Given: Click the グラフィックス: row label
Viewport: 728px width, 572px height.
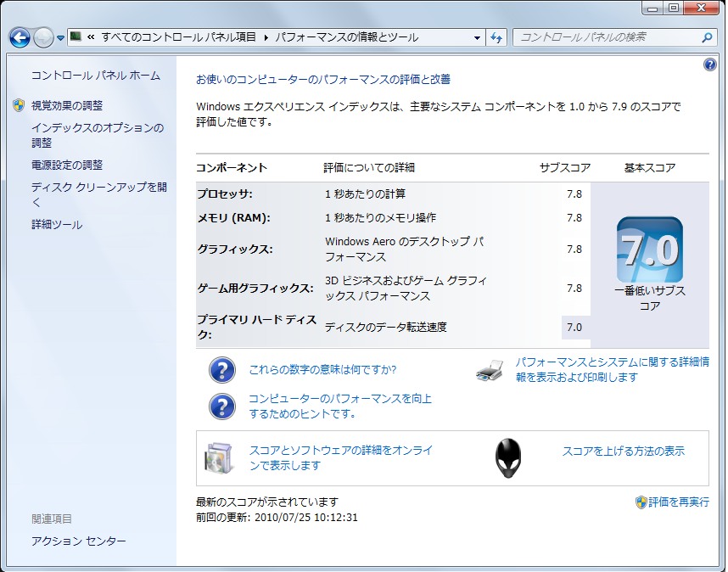Looking at the screenshot, I should point(235,250).
